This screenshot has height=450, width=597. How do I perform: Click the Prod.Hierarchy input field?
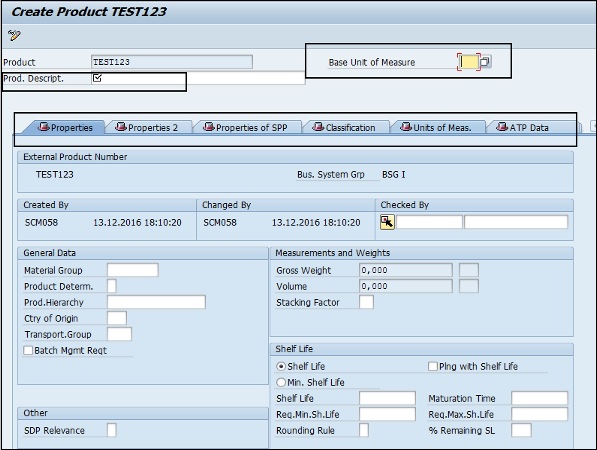(x=156, y=302)
